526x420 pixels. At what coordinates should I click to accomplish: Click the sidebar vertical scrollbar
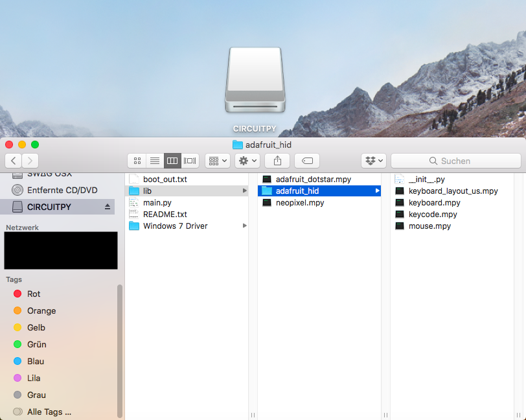(120, 351)
